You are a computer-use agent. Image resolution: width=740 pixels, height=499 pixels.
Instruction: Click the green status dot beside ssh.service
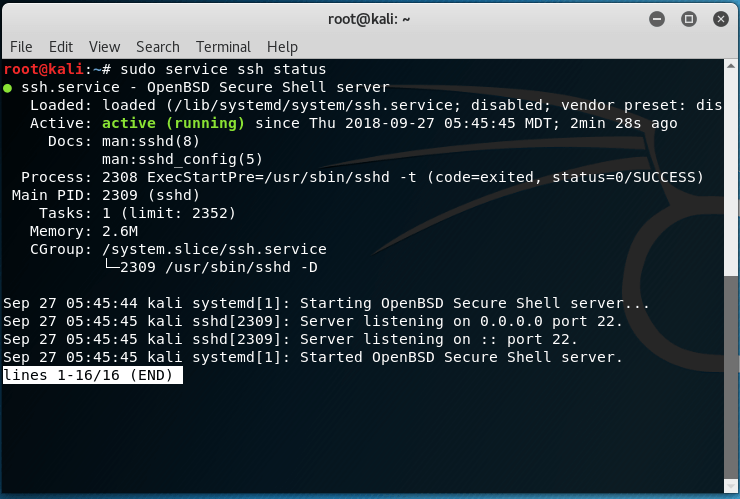[8, 88]
